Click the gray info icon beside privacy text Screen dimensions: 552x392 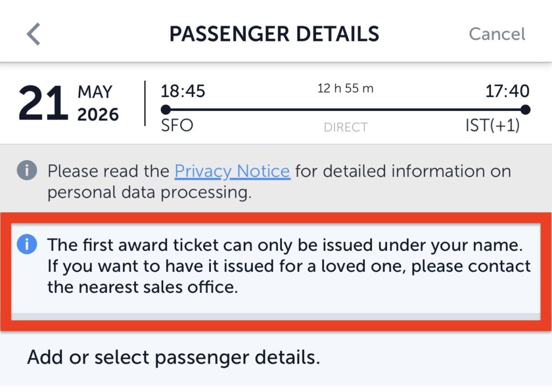pyautogui.click(x=27, y=170)
